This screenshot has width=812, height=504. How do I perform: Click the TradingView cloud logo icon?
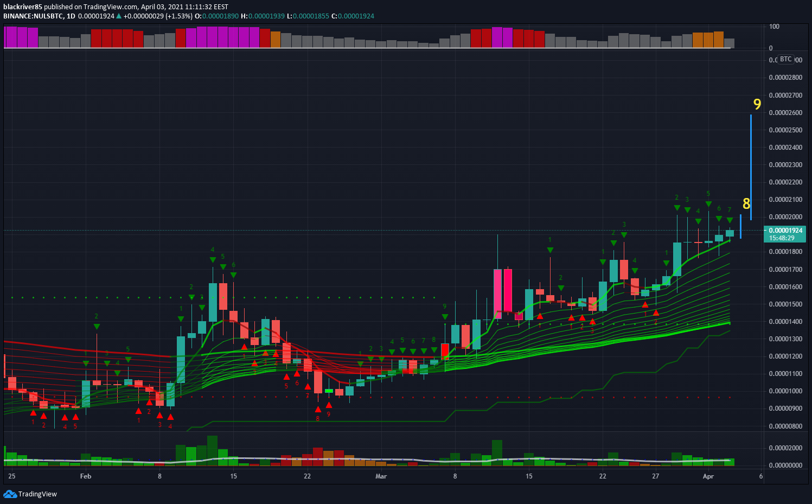(x=10, y=494)
